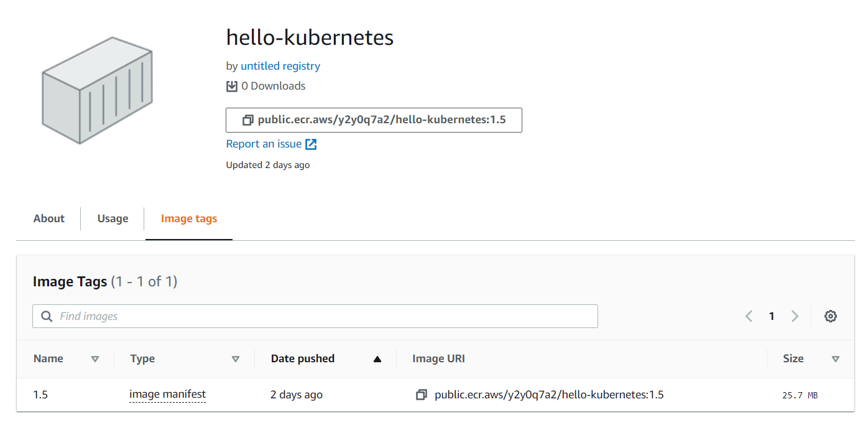This screenshot has height=422, width=868.
Task: Toggle Date pushed sort order arrow
Action: pos(377,359)
